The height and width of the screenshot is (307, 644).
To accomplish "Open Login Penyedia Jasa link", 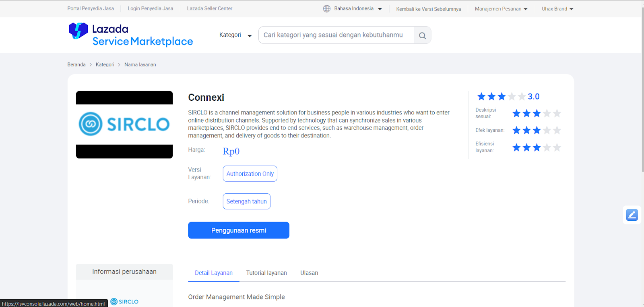I will [x=151, y=8].
